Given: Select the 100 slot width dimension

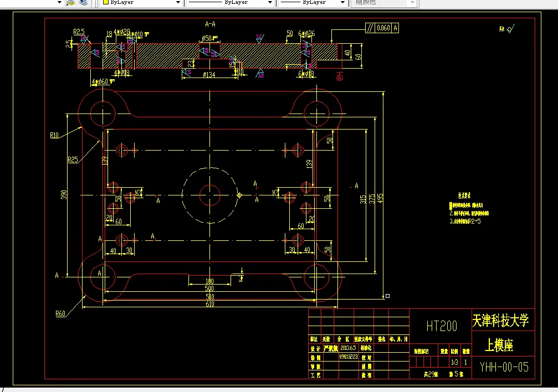Looking at the screenshot, I should pos(209,281).
